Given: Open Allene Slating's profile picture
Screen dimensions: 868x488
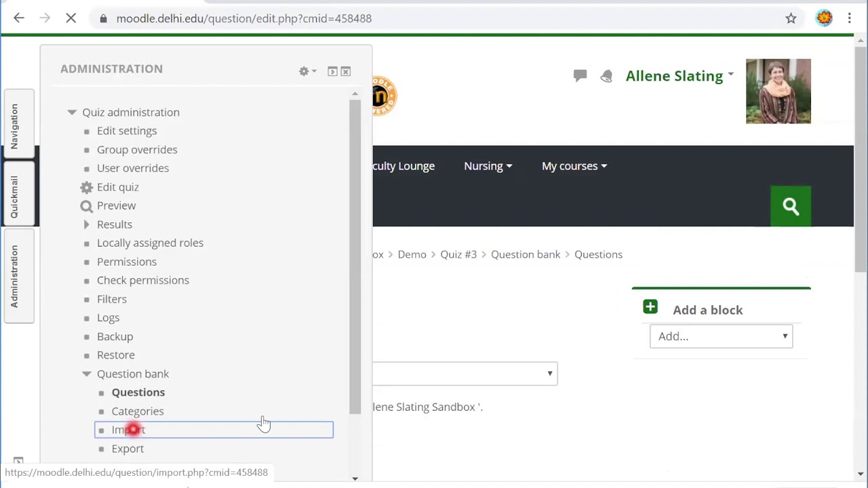Looking at the screenshot, I should [778, 91].
